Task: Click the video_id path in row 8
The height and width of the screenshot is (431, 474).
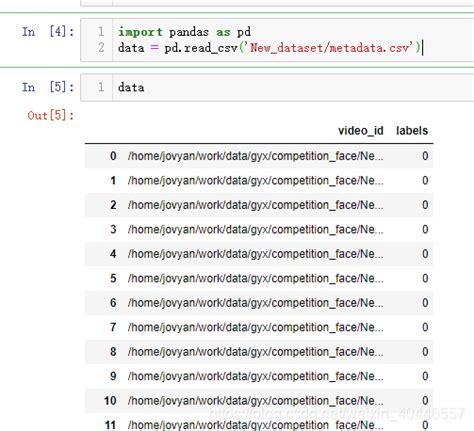Action: click(256, 352)
